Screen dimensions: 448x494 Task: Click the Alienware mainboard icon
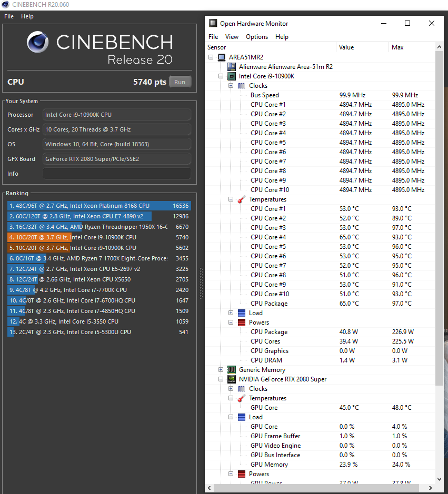point(232,67)
